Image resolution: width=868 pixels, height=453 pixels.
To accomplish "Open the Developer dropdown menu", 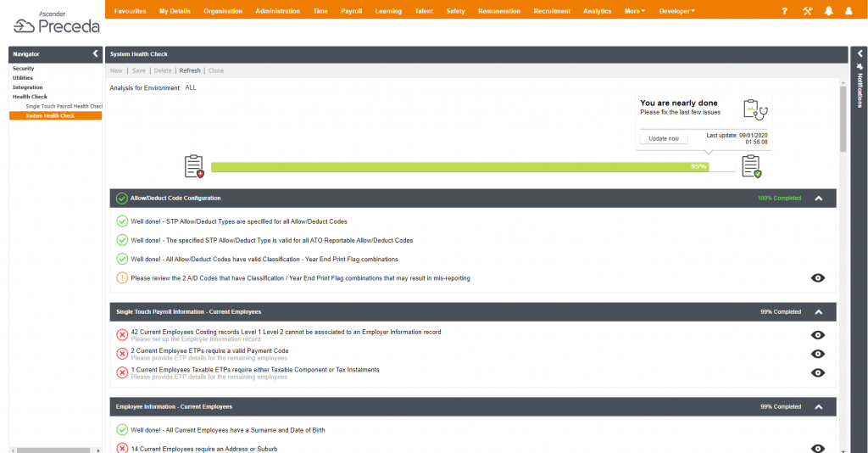I will pos(676,11).
